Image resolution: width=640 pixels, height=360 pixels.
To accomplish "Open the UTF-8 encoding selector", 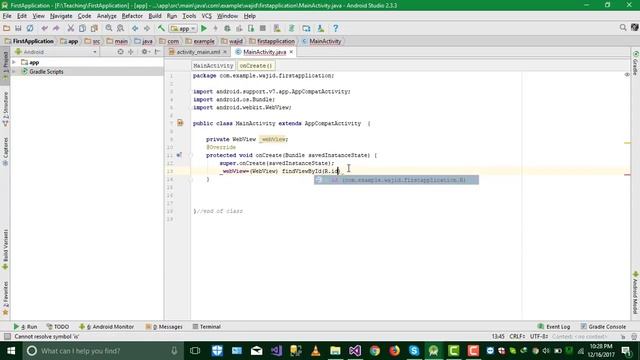I will point(538,337).
